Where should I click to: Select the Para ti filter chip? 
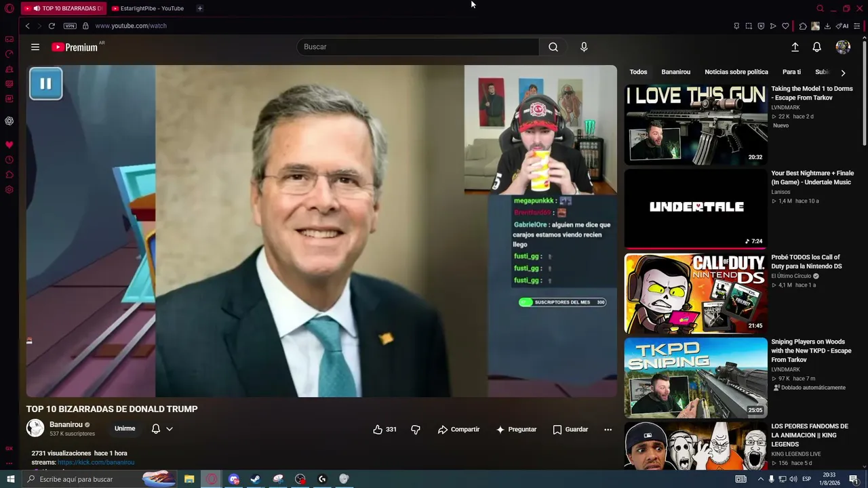click(x=791, y=72)
